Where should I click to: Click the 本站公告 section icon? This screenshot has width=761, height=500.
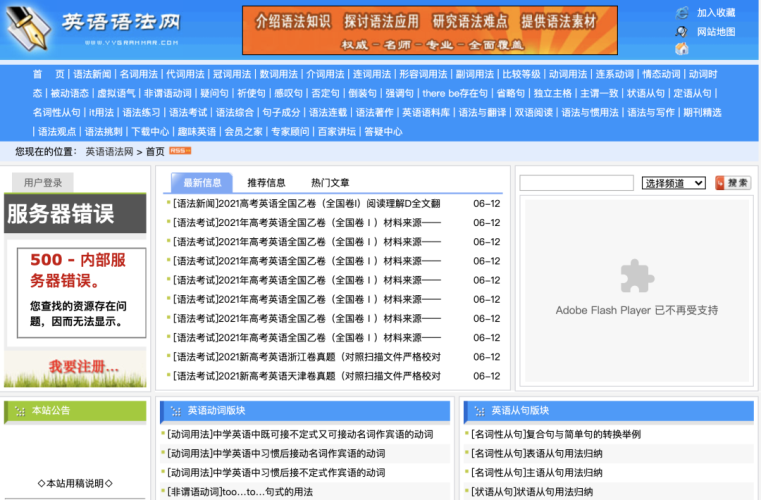tap(19, 410)
